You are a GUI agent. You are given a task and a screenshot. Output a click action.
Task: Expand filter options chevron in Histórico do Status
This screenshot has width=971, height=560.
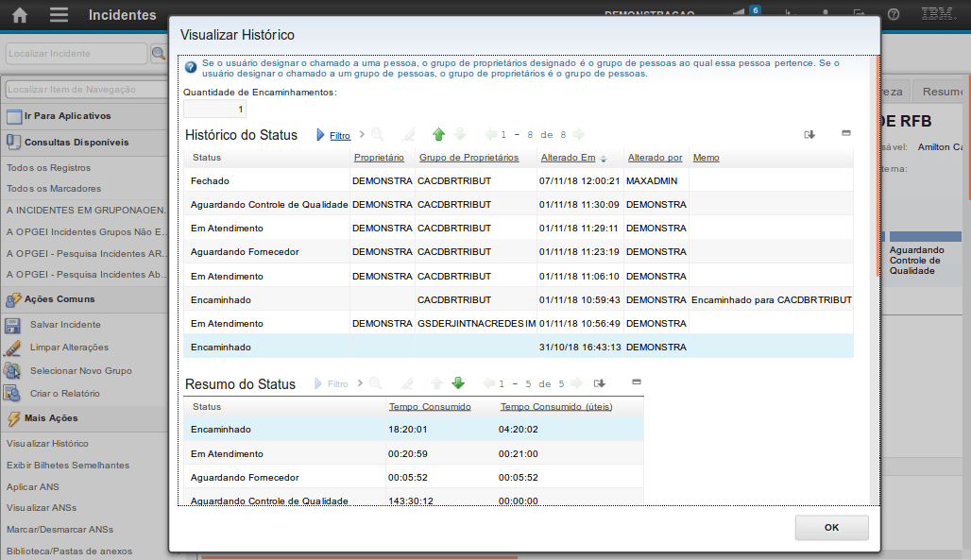363,134
